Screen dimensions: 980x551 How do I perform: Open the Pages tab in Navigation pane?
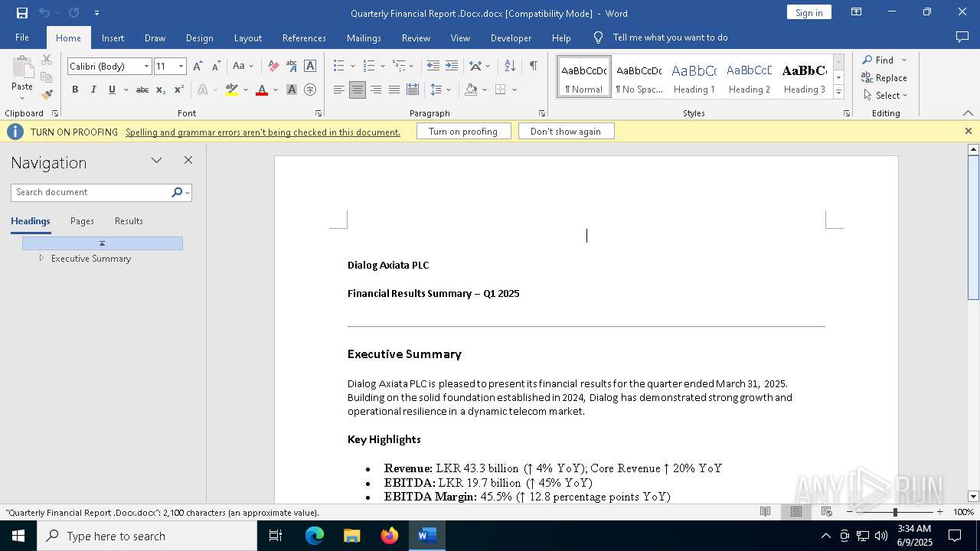(82, 221)
